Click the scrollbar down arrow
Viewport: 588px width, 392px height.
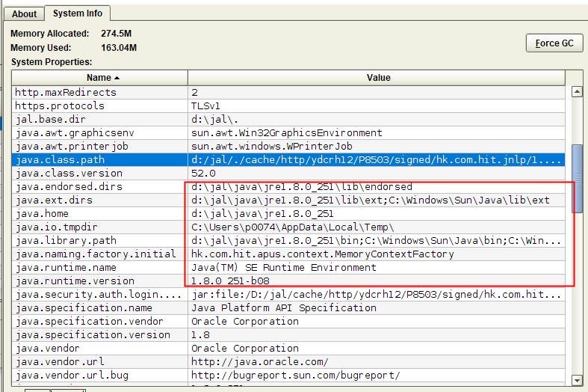[576, 380]
